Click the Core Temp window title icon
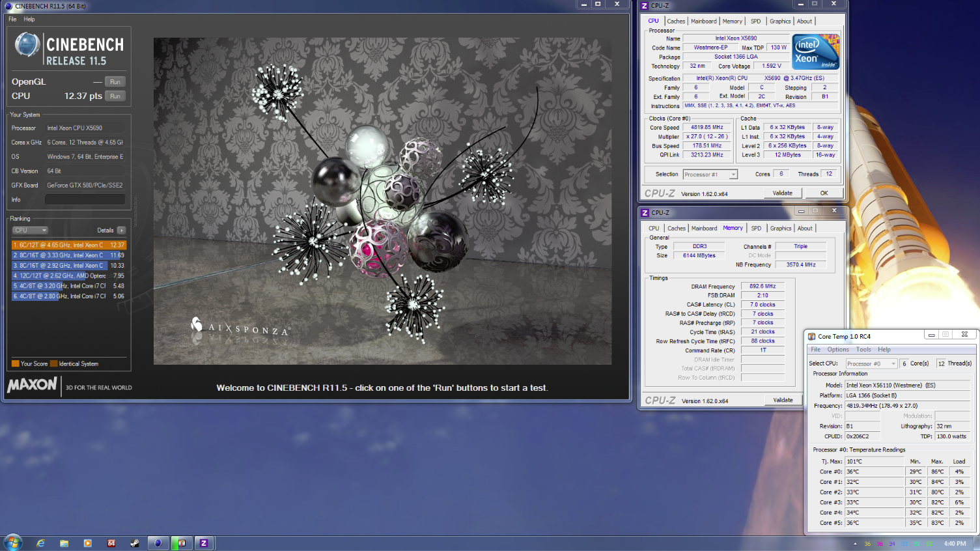 (811, 336)
